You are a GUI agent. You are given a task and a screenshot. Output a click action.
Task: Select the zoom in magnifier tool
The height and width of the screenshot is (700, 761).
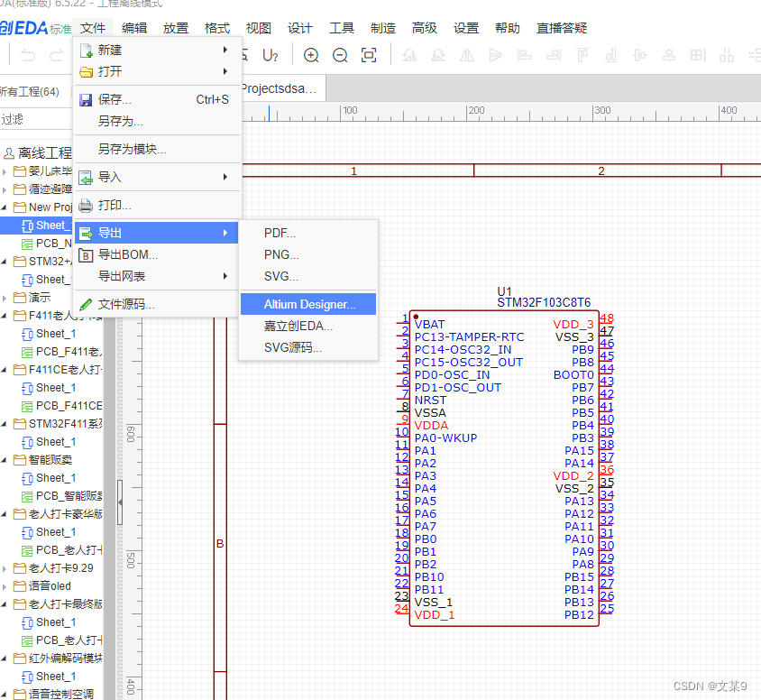(311, 56)
